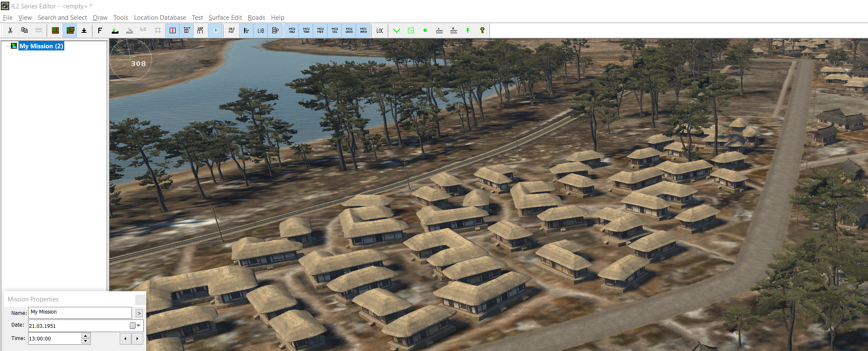This screenshot has width=868, height=351.
Task: Toggle the LIB library panel button
Action: tap(261, 30)
